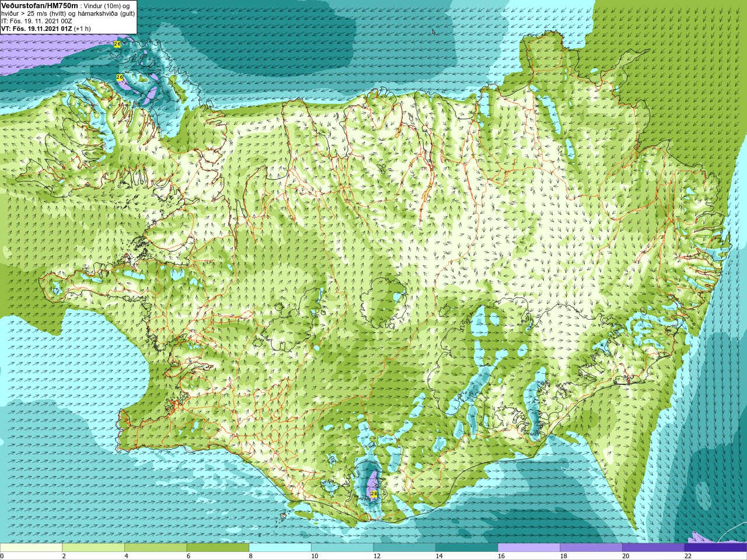
Task: Click yellow 26 marker beside purple Westfjords bay
Action: 120,77
